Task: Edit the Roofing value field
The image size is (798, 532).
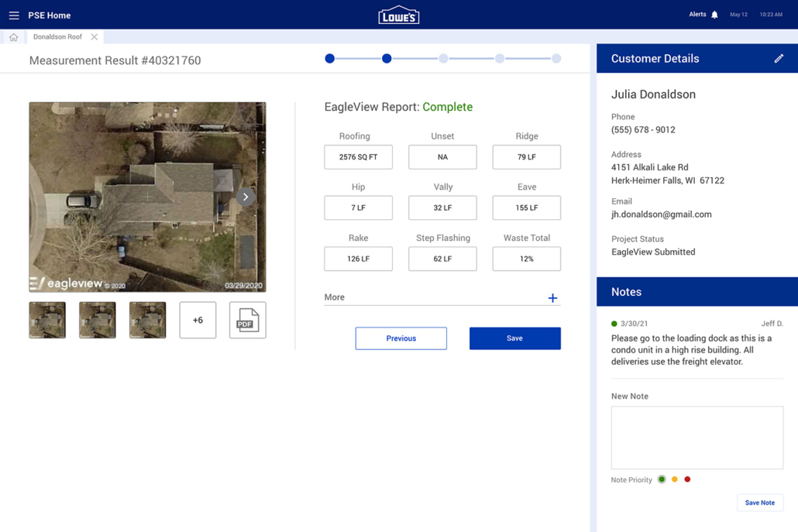Action: (x=358, y=157)
